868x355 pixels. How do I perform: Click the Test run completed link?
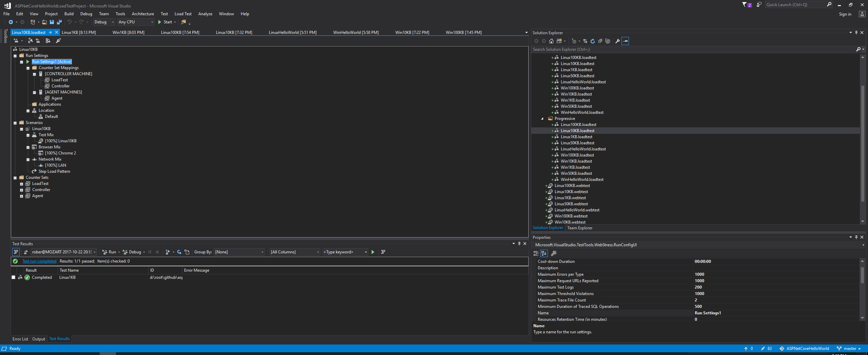(39, 261)
